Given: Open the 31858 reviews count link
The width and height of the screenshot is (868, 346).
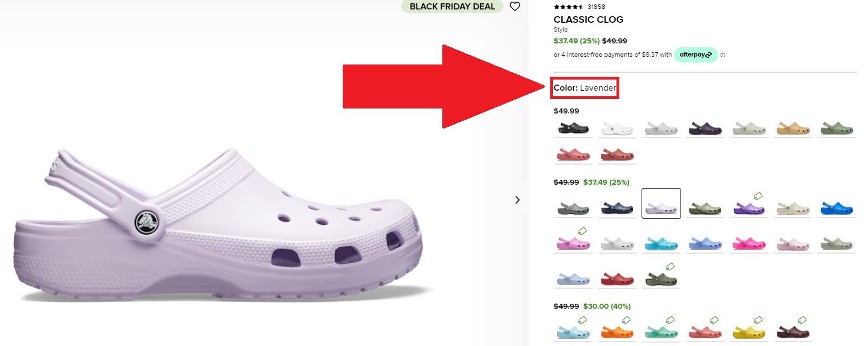Looking at the screenshot, I should [596, 7].
